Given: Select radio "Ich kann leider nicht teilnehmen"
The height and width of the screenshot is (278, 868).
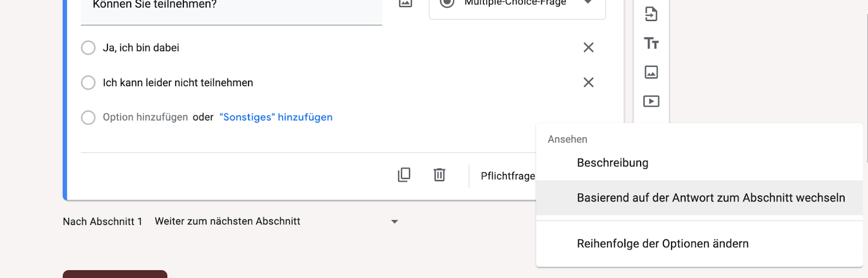Looking at the screenshot, I should point(88,82).
